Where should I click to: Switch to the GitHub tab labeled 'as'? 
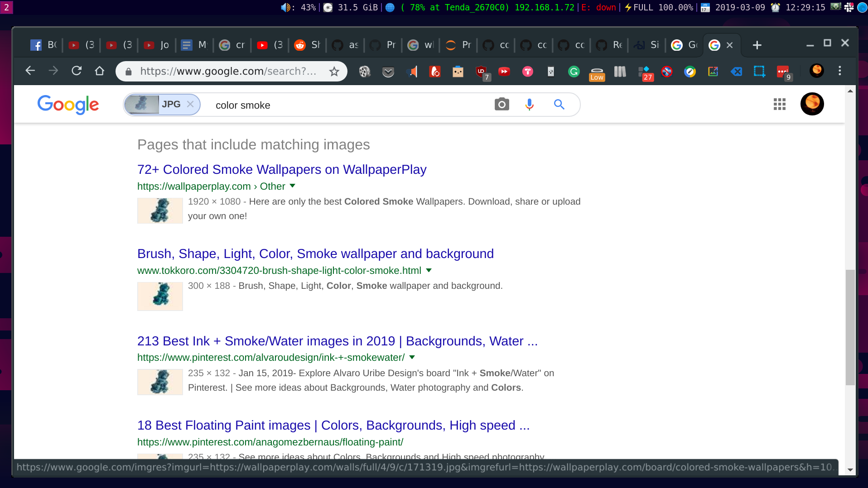point(345,45)
